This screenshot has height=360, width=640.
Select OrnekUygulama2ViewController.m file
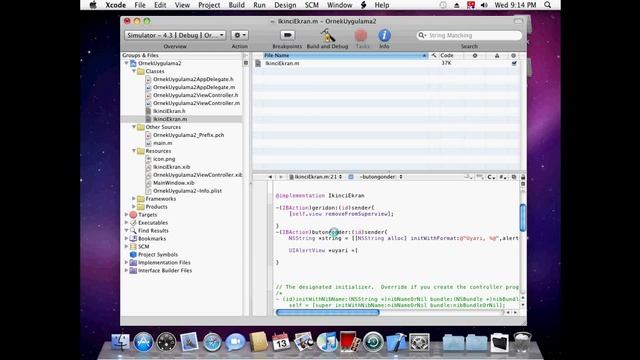point(196,103)
